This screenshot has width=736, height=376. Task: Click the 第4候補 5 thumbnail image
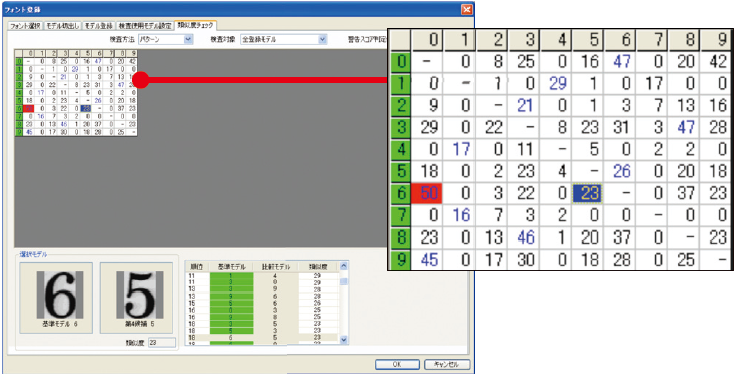pyautogui.click(x=137, y=298)
